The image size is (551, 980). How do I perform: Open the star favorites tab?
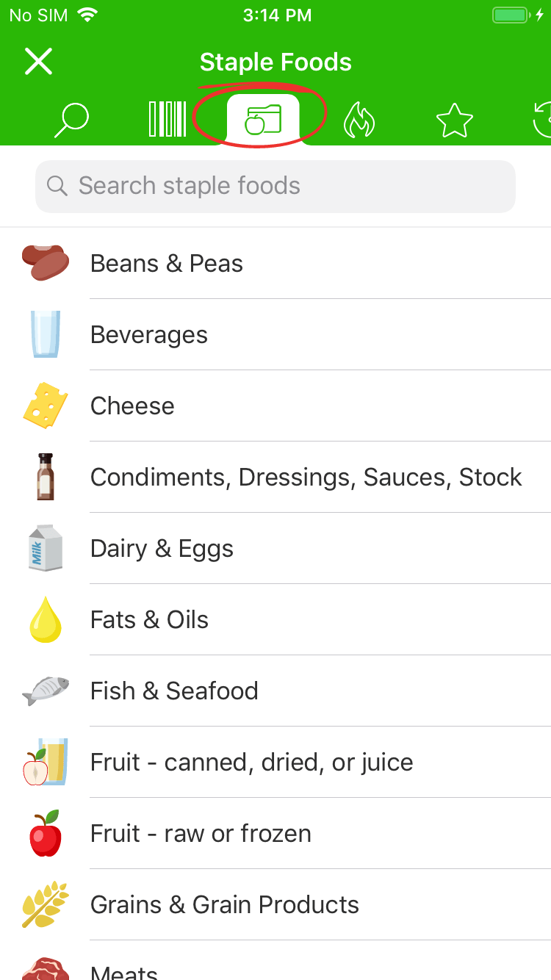454,120
